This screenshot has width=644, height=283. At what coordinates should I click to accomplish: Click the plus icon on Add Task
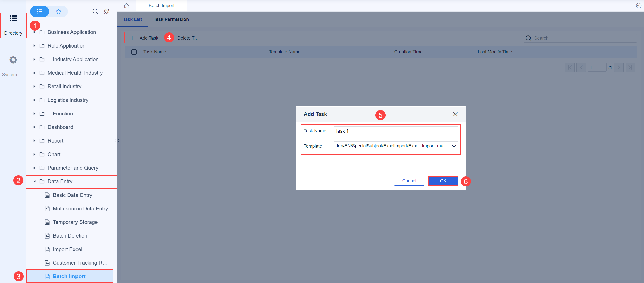(132, 38)
